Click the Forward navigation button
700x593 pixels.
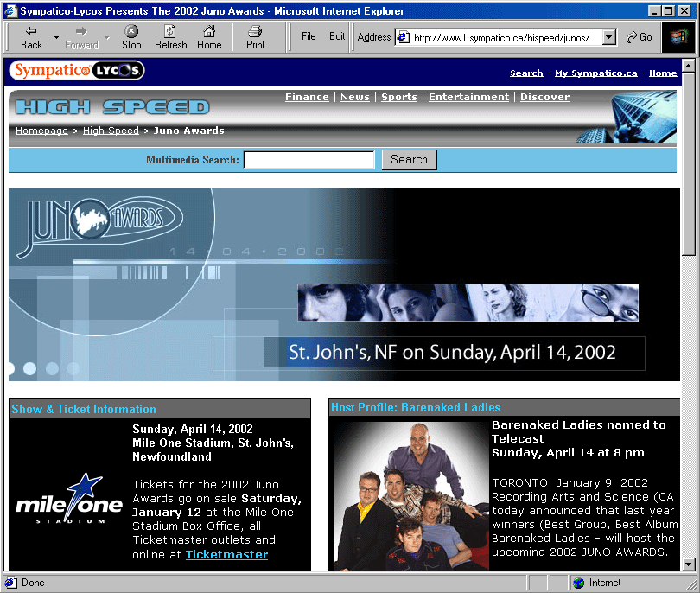(81, 37)
